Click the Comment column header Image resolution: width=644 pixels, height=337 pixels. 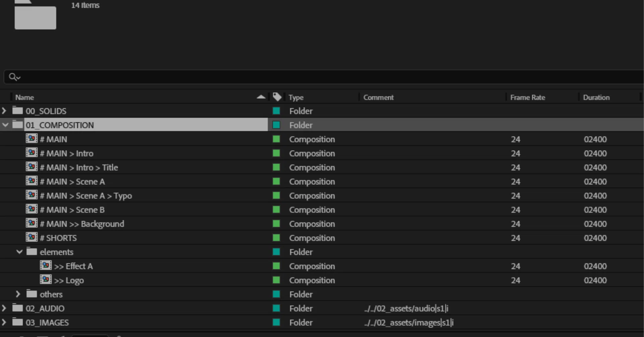(378, 97)
